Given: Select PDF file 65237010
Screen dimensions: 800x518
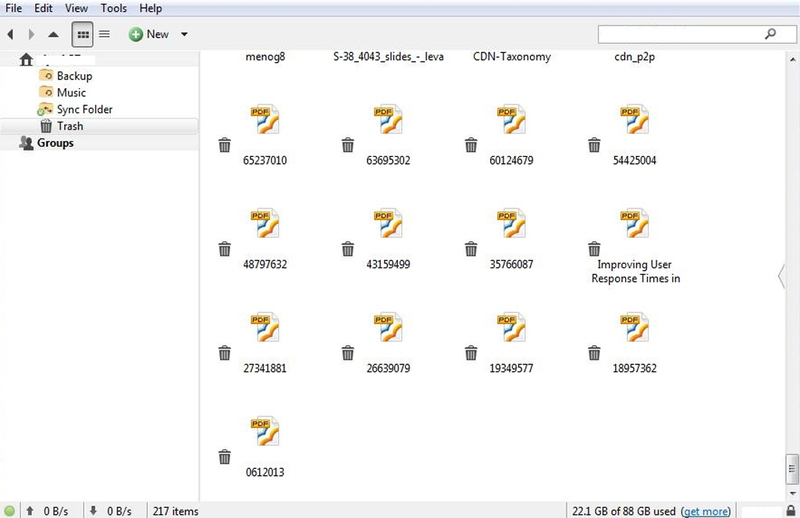Looking at the screenshot, I should pos(265,135).
